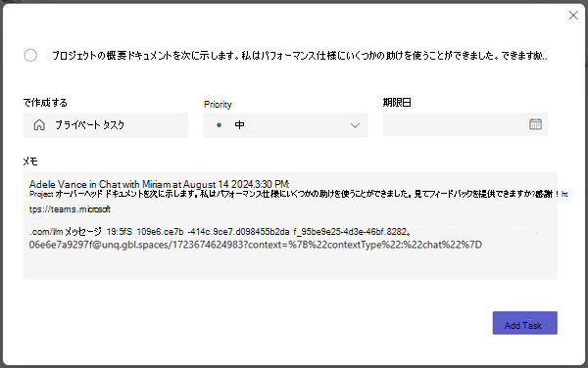The image size is (588, 368).
Task: Click the Priority label
Action: tap(218, 105)
